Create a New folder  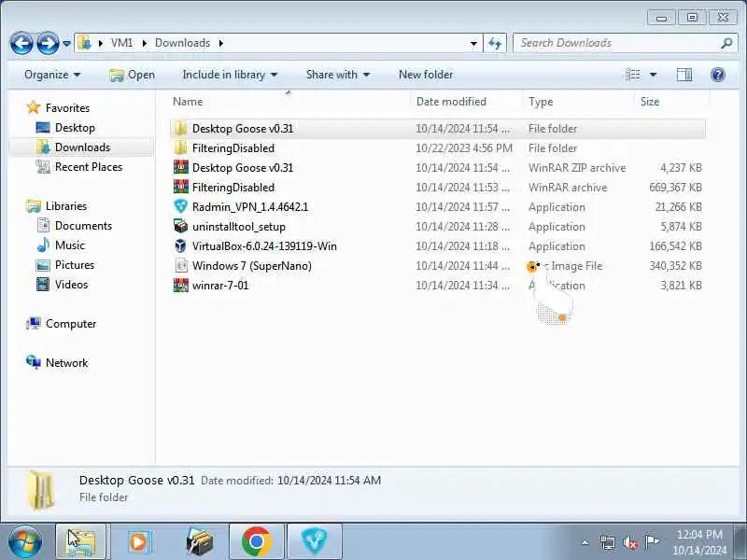[x=426, y=75]
